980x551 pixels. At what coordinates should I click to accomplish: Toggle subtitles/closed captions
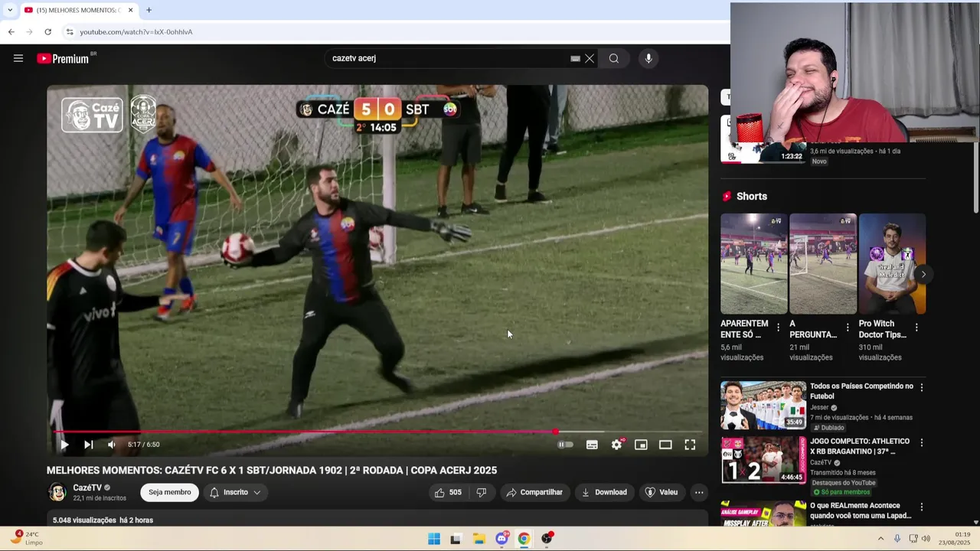(x=592, y=445)
